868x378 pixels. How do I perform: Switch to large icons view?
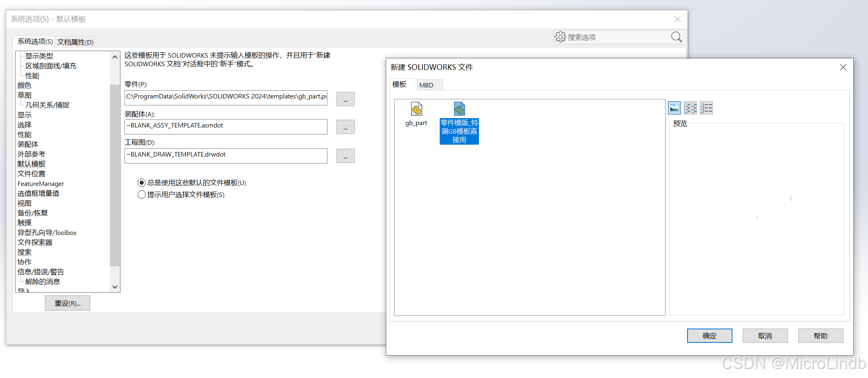[674, 108]
